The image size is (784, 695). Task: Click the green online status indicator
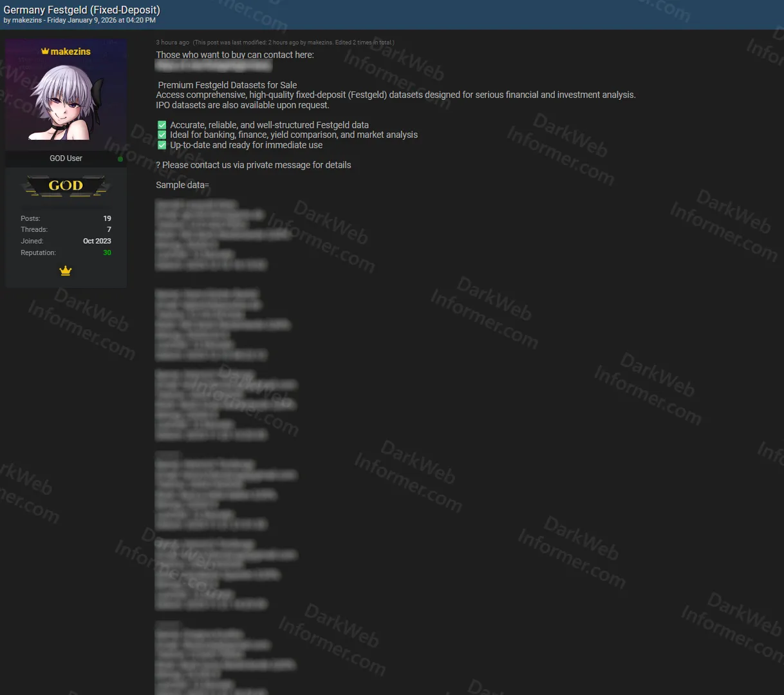(120, 158)
